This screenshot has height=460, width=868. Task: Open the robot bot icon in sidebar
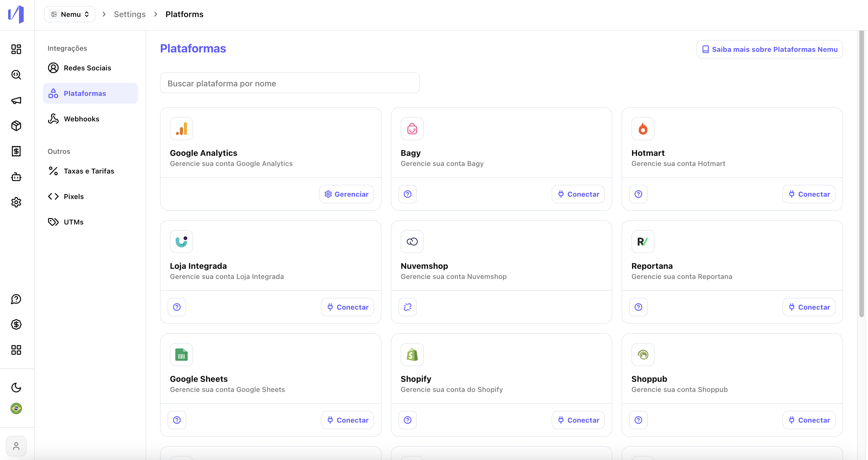coord(16,177)
